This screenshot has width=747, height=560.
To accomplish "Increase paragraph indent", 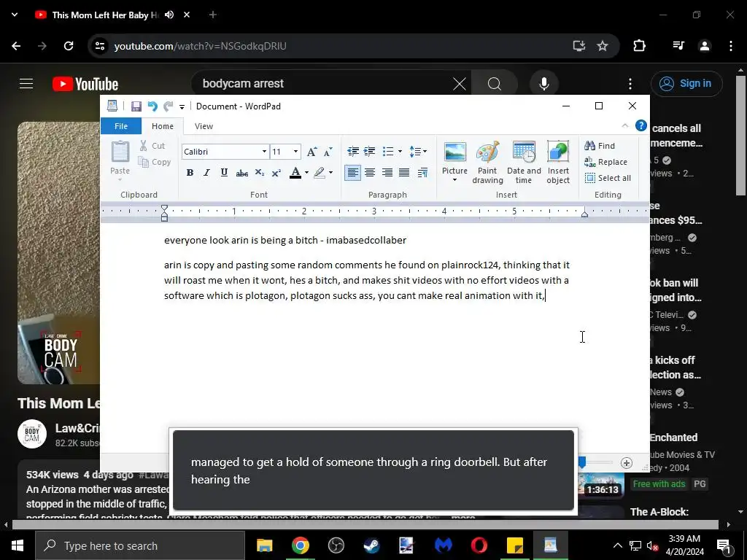I will 369,152.
